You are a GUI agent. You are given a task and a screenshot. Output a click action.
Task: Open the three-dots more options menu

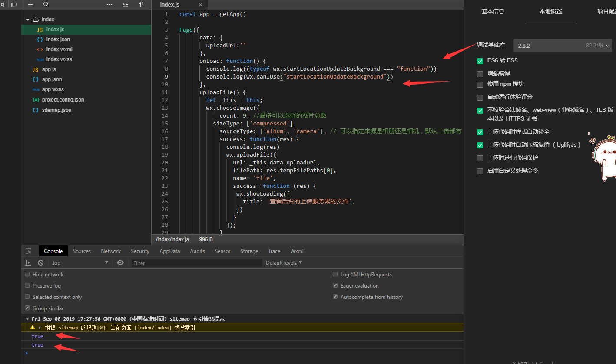[x=109, y=4]
